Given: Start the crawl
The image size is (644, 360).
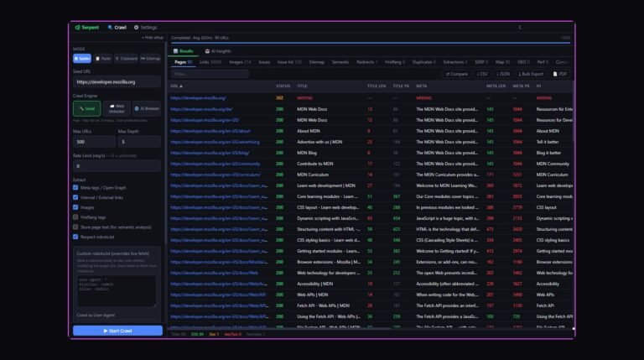Looking at the screenshot, I should (x=117, y=331).
